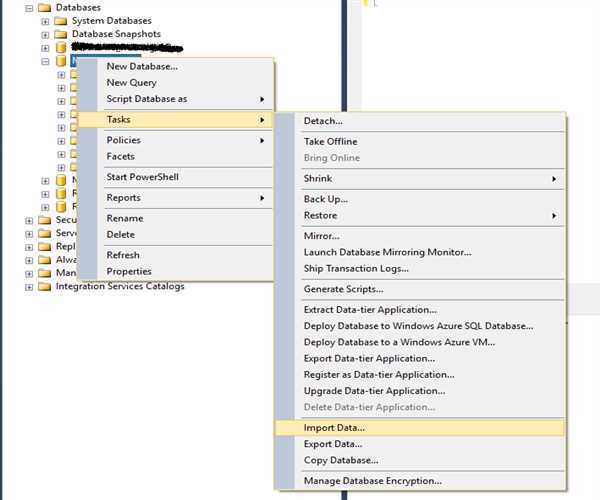Collapse the Databases tree node

29,7
